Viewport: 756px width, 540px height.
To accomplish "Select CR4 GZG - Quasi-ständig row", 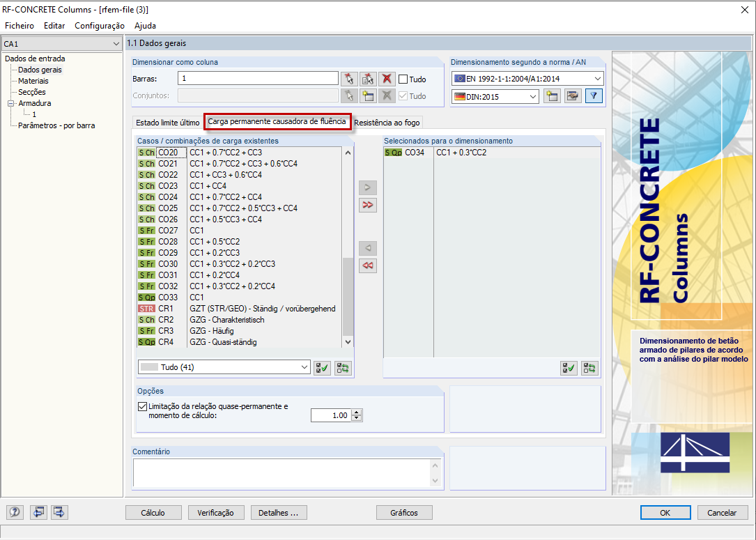I will [x=240, y=342].
